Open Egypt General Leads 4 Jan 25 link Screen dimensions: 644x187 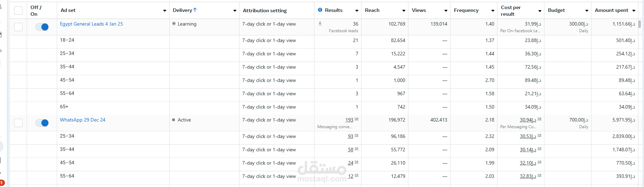click(x=91, y=24)
